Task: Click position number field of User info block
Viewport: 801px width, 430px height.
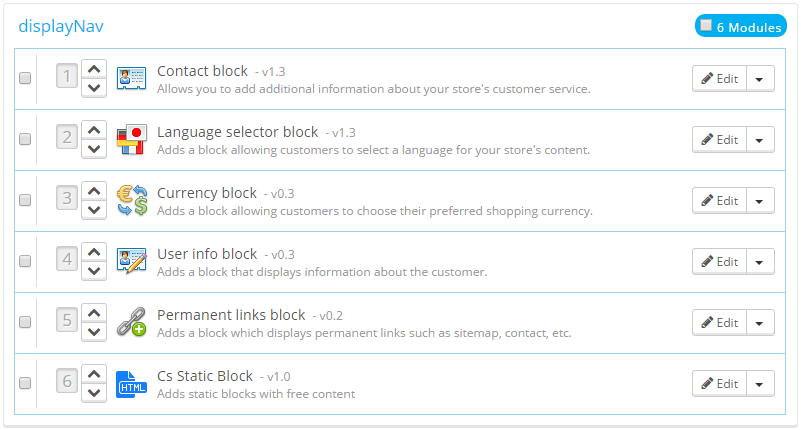Action: point(67,262)
